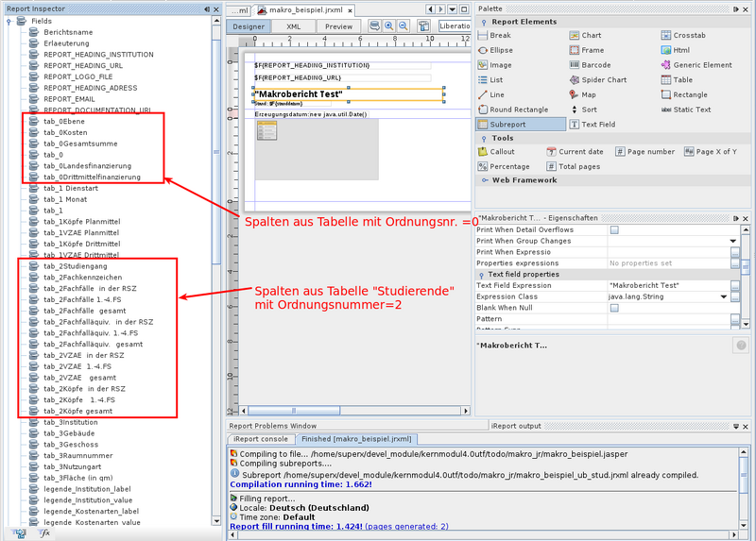Select tab_2Studiengang field in tree

[x=76, y=266]
